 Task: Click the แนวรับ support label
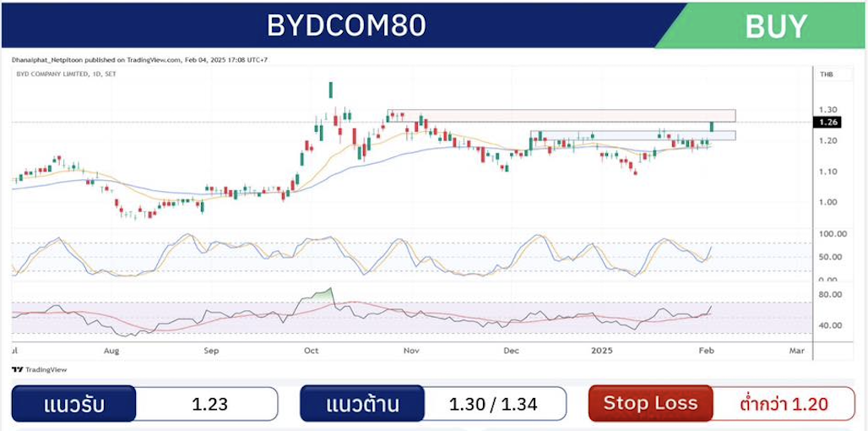[73, 404]
